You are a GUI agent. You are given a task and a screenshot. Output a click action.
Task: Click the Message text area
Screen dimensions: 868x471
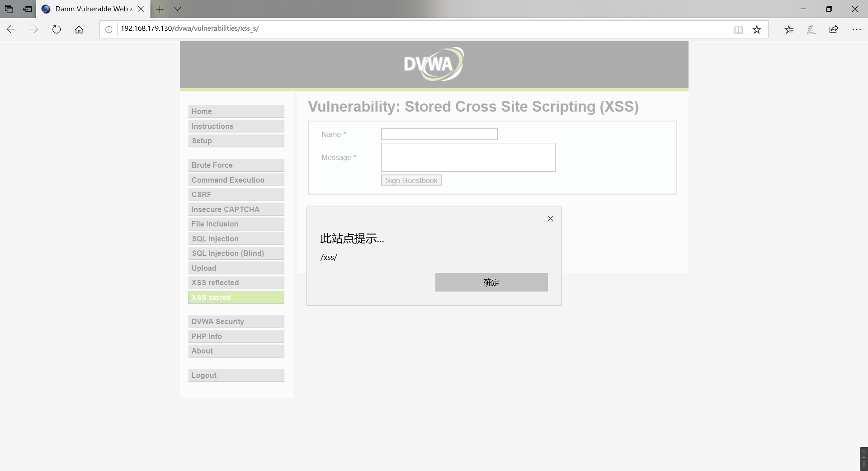(468, 157)
